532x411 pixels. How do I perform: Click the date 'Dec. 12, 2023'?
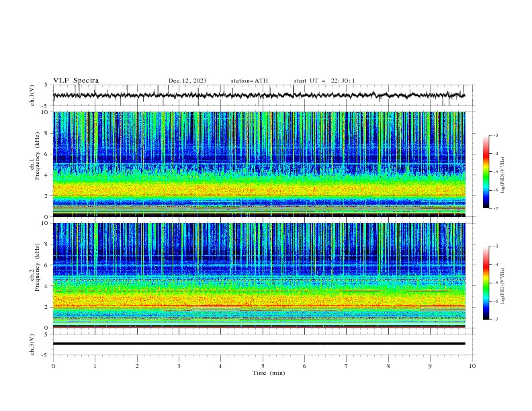pyautogui.click(x=187, y=81)
